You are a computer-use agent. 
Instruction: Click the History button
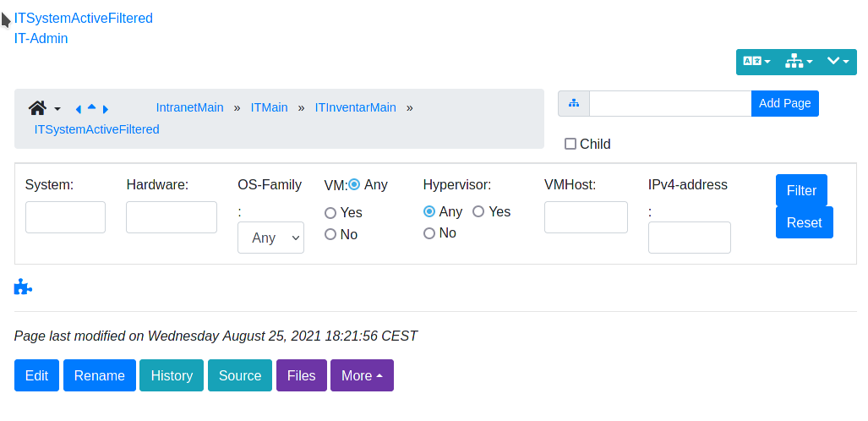[x=172, y=375]
